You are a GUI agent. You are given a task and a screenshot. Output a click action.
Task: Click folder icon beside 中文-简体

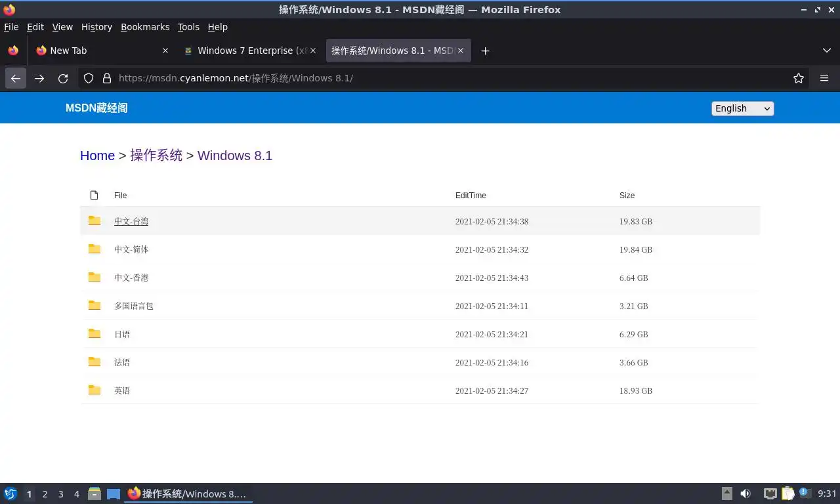click(x=94, y=249)
